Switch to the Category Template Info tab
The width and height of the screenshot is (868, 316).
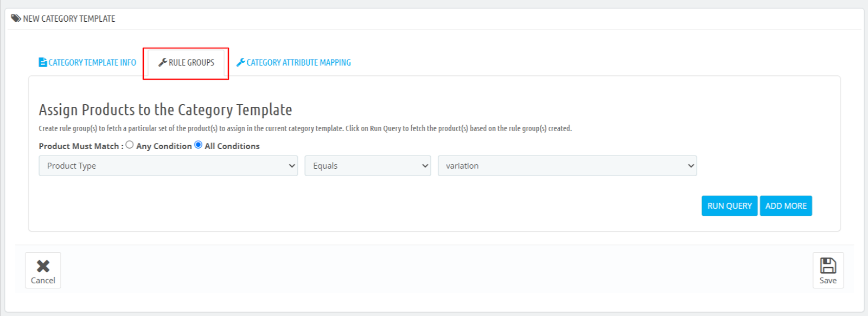pyautogui.click(x=92, y=63)
